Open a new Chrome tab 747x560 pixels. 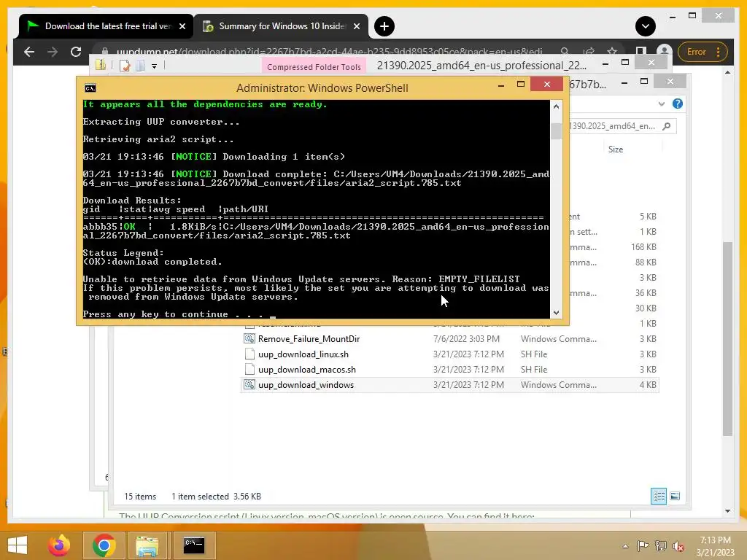coord(384,26)
